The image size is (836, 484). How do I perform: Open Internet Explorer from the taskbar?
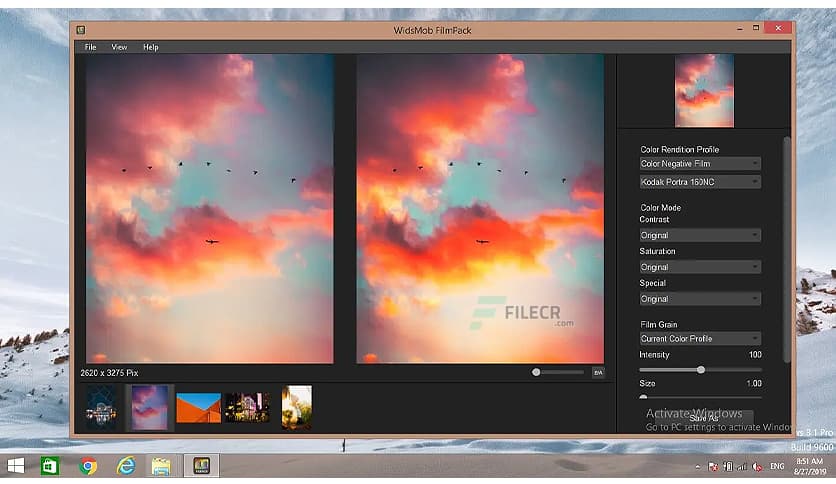pos(126,466)
